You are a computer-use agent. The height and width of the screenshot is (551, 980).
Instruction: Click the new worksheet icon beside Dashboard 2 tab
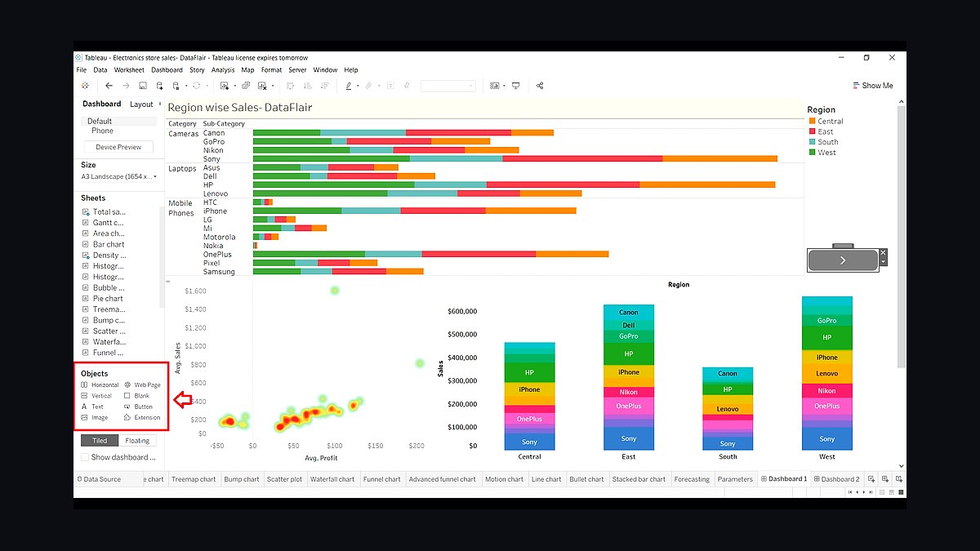[871, 479]
